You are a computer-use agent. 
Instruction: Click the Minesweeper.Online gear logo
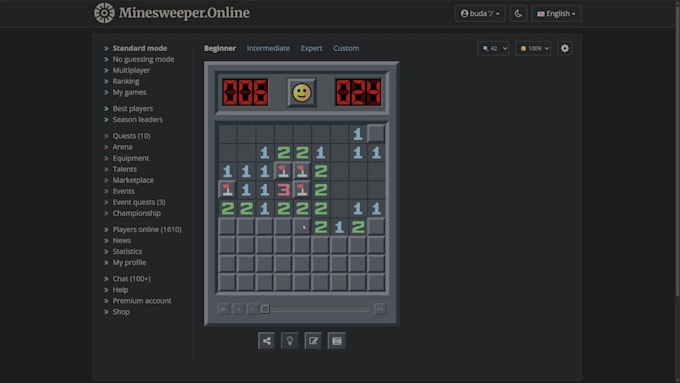coord(105,13)
